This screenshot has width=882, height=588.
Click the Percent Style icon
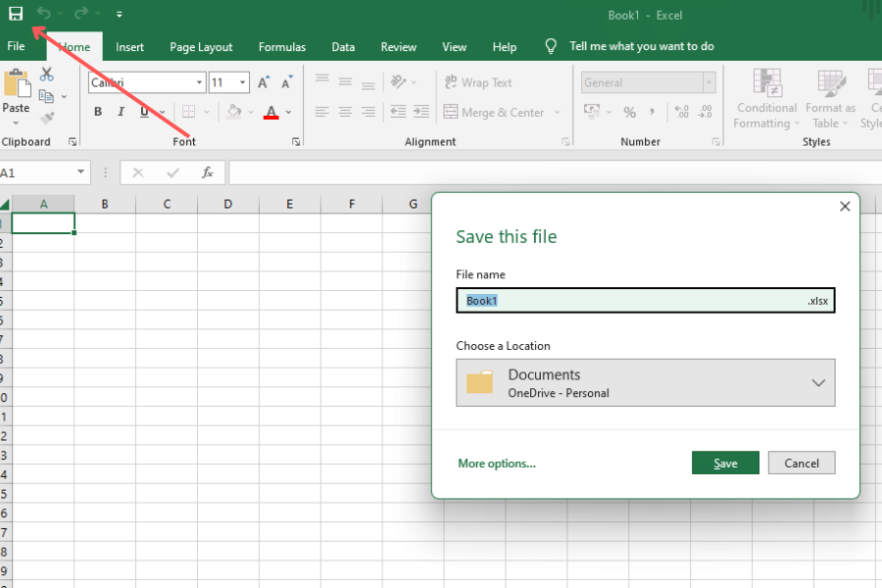click(628, 113)
